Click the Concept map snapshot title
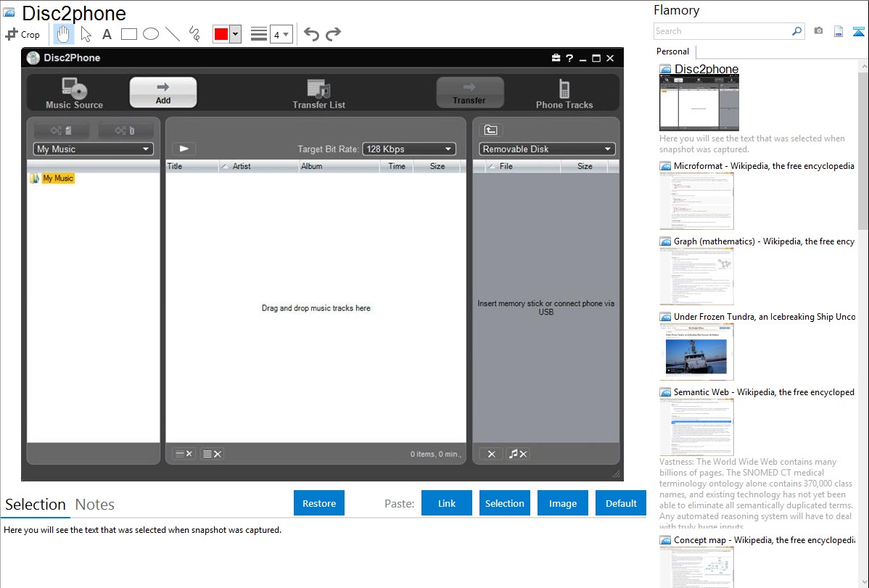Viewport: 869px width, 588px height. [765, 539]
